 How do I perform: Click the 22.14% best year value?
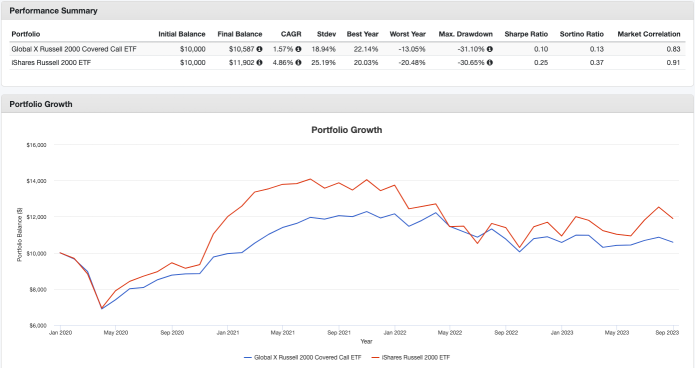click(366, 49)
